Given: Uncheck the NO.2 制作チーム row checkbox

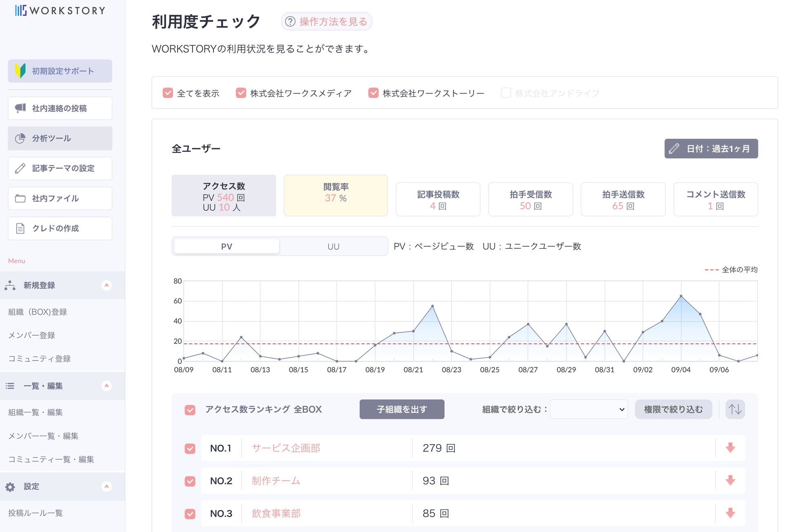Looking at the screenshot, I should [x=190, y=481].
